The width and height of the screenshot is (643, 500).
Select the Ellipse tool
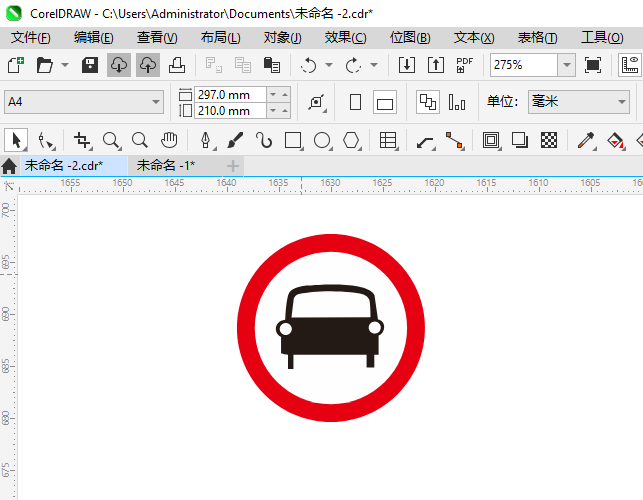tap(322, 141)
